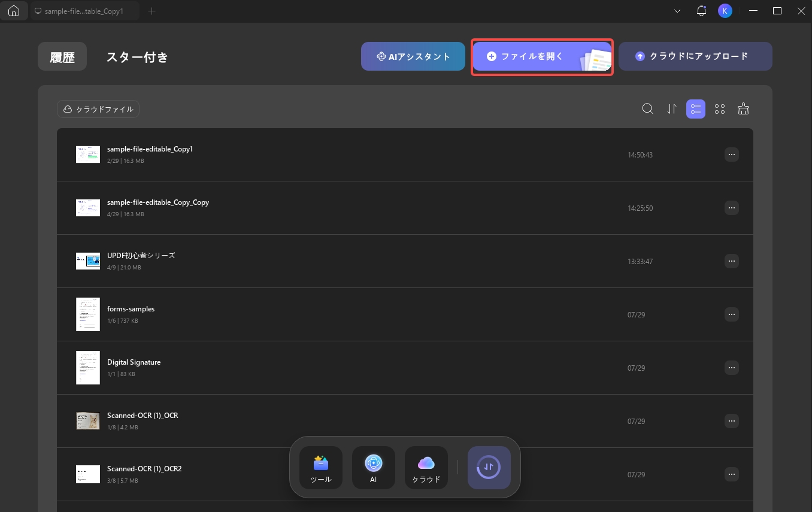The height and width of the screenshot is (512, 812).
Task: Open more options for Scanned-OCR (1)_OCR2
Action: point(731,474)
